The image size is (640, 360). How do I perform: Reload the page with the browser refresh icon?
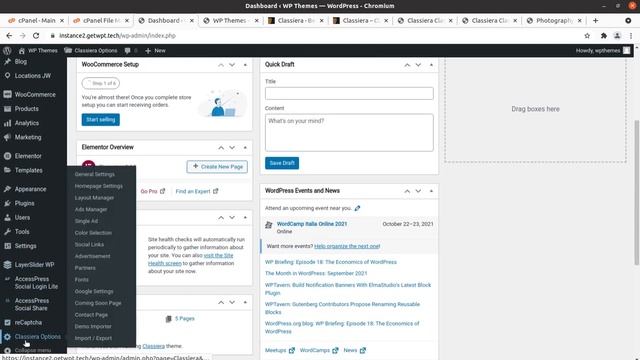tap(36, 36)
